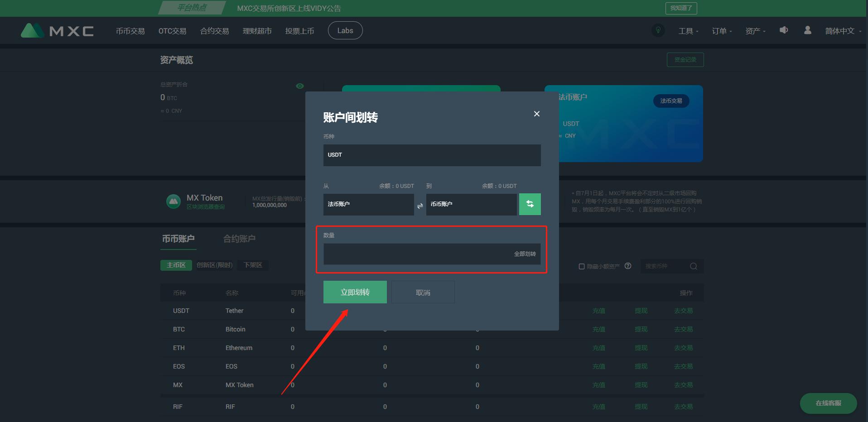Screen dimensions: 868x422
Task: Enable hide small assets checkbox
Action: coord(582,266)
